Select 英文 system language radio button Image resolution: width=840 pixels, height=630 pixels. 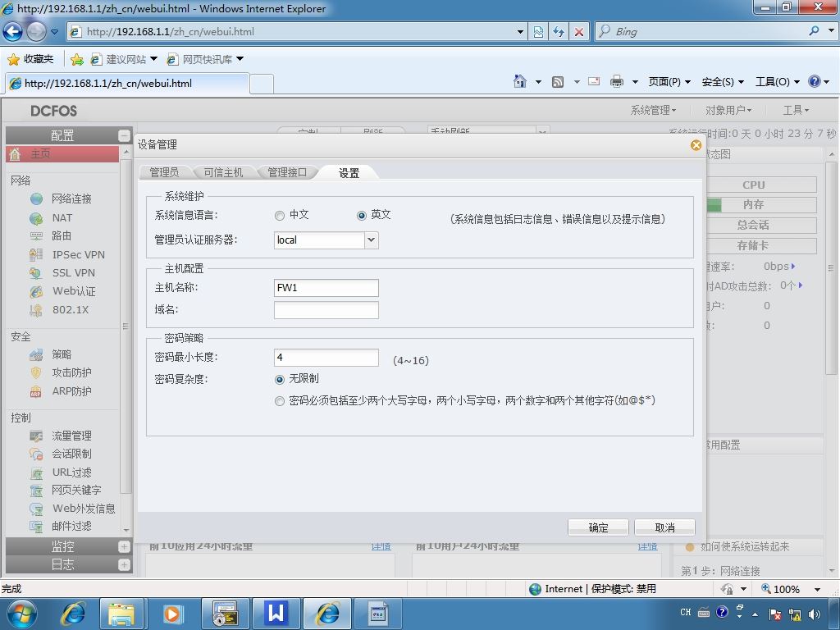coord(362,216)
